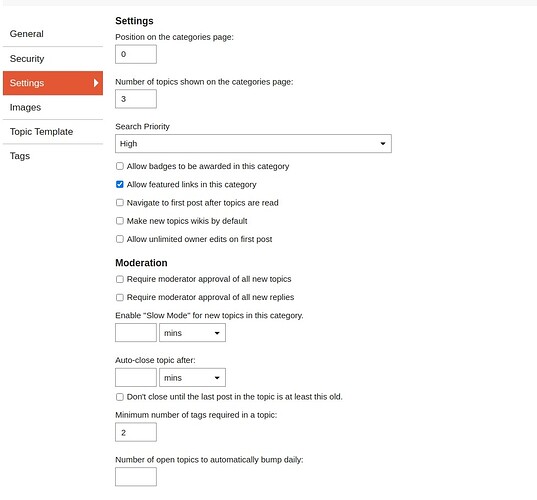
Task: Click the number of topics shown field
Action: [136, 99]
